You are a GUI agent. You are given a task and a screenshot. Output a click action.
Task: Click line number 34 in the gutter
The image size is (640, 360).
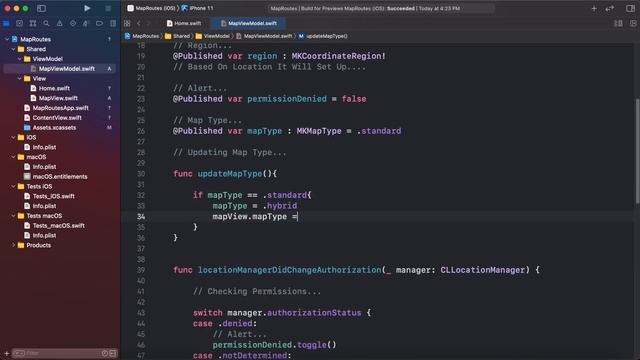[141, 216]
